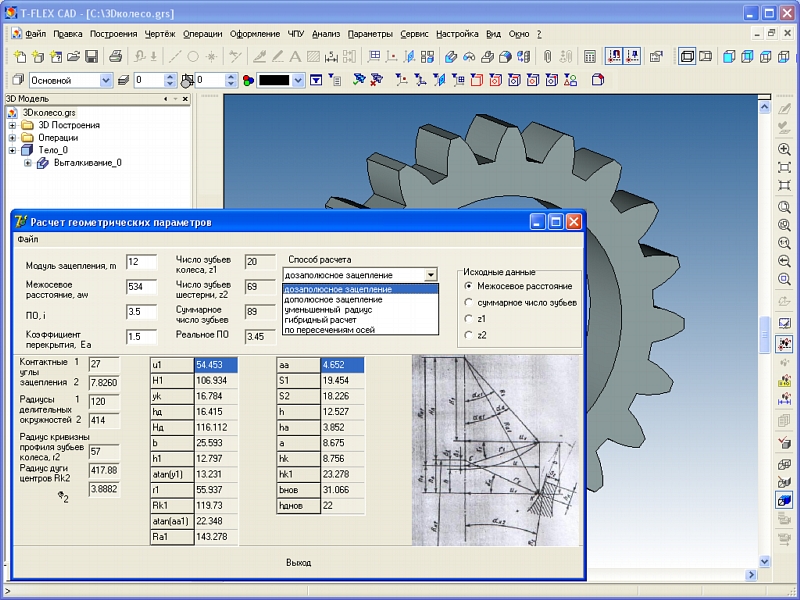This screenshot has width=800, height=600.
Task: Open the 'Файл' menu in T-FLEX menu bar
Action: (36, 34)
